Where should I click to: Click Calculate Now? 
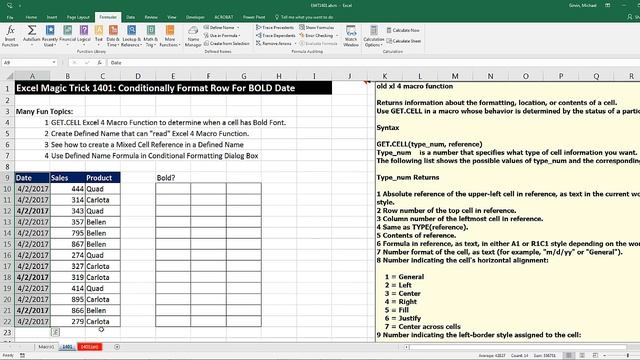pos(403,30)
